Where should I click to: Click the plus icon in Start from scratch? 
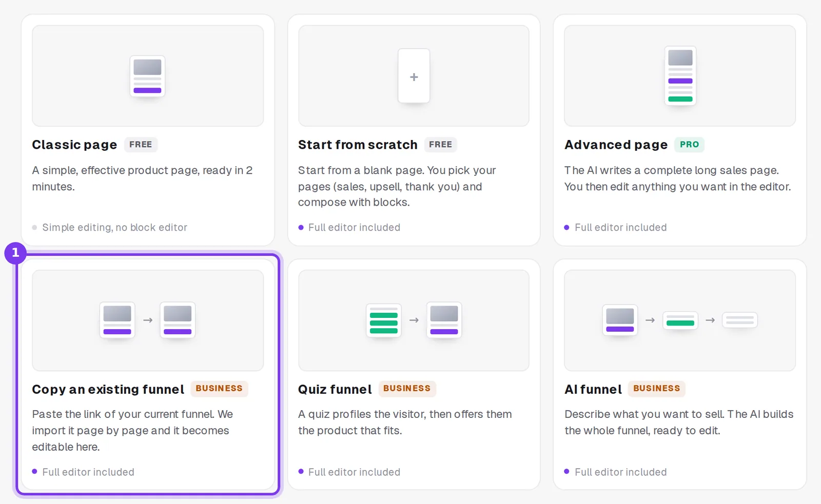(x=414, y=76)
